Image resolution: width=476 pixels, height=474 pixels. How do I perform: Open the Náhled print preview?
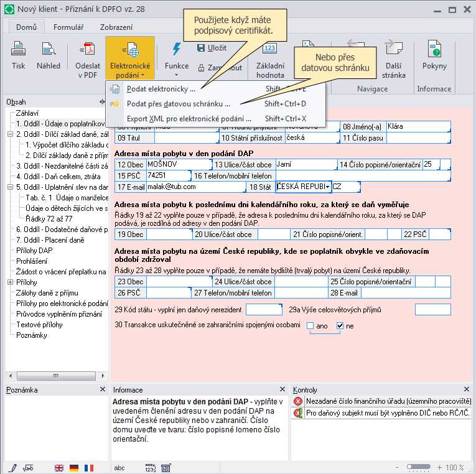[x=49, y=56]
